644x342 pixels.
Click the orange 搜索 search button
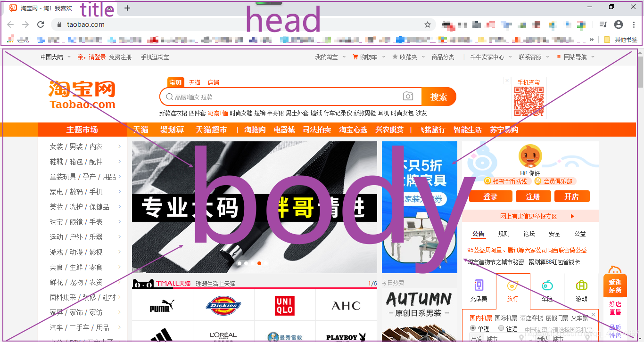pos(439,97)
